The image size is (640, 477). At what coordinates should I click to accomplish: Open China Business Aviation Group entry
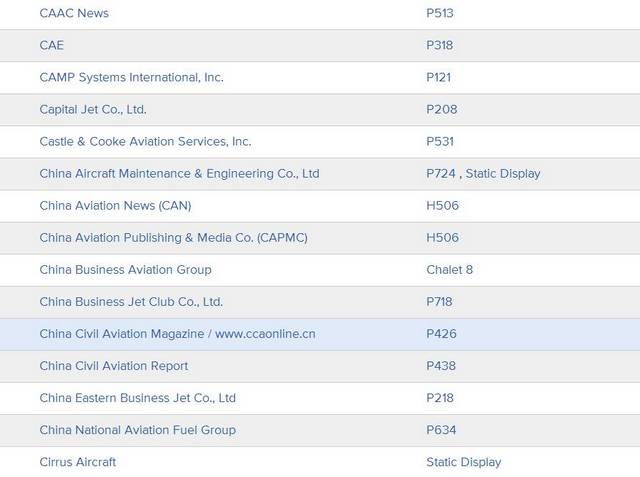click(x=125, y=269)
